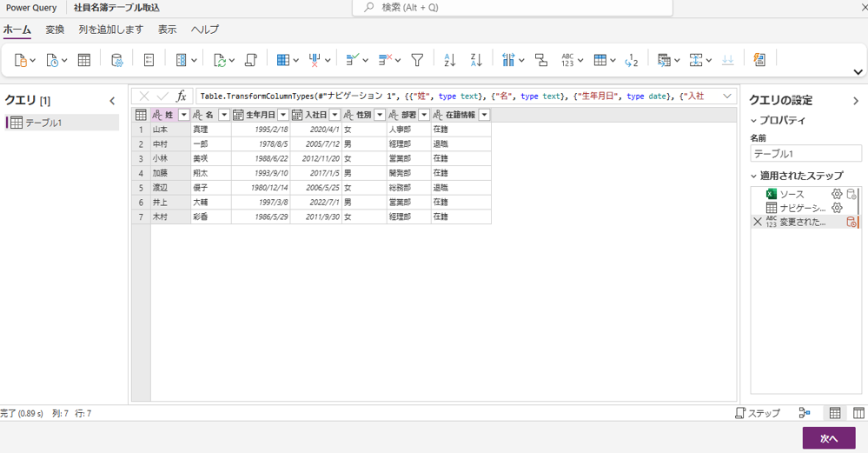
Task: Click the Recent sources icon
Action: (x=53, y=60)
